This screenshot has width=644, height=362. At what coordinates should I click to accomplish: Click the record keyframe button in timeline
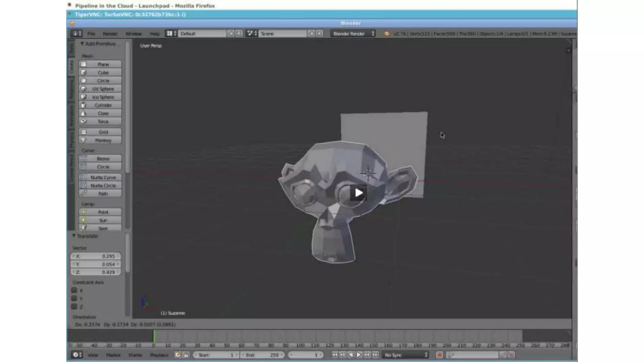[x=439, y=355]
